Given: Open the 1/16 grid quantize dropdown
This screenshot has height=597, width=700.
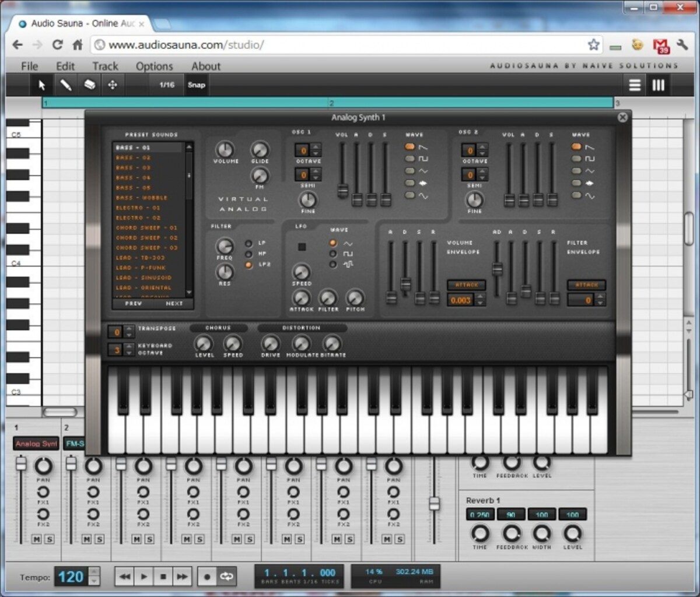Looking at the screenshot, I should pos(167,85).
